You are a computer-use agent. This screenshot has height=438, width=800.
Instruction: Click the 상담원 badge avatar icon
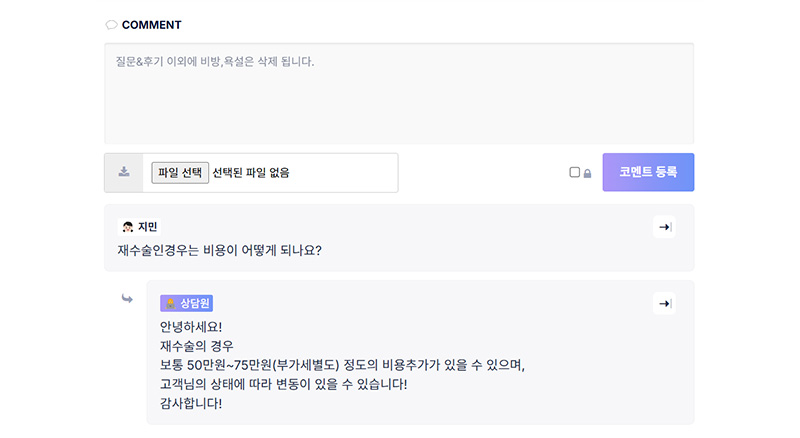170,303
